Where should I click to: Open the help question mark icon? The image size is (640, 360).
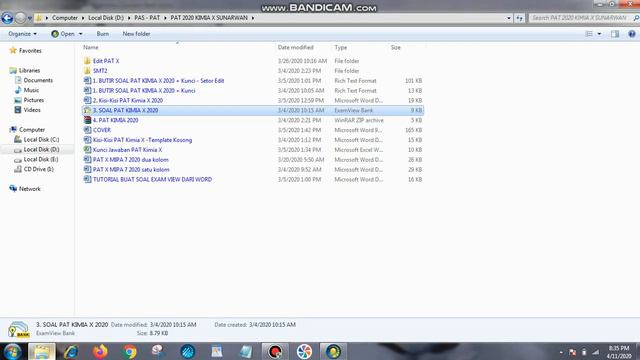(632, 34)
